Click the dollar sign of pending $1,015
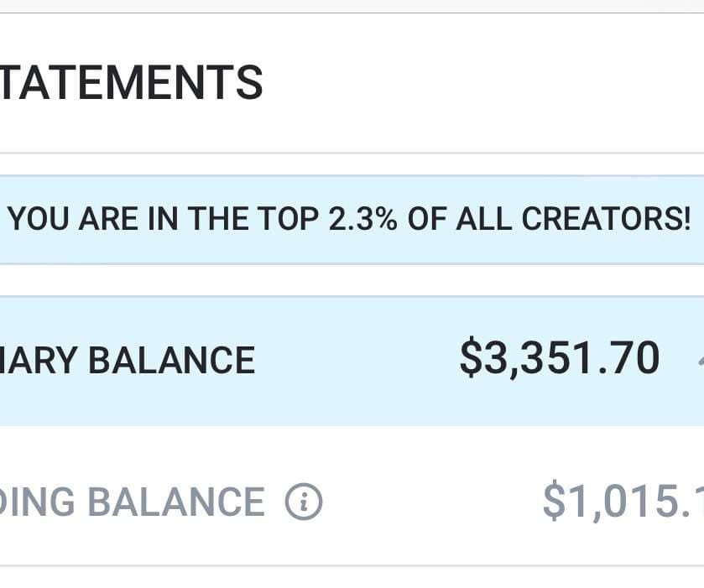This screenshot has width=704, height=588. pyautogui.click(x=554, y=500)
